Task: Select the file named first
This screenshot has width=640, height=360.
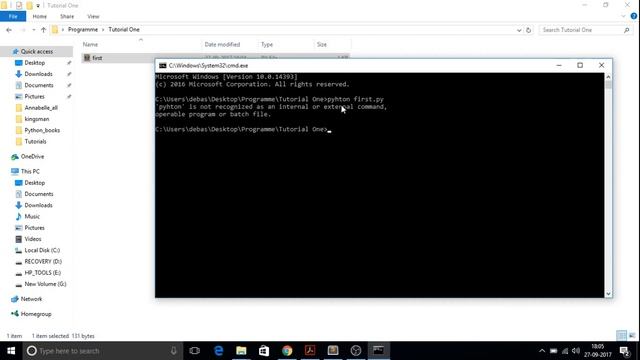Action: tap(97, 58)
